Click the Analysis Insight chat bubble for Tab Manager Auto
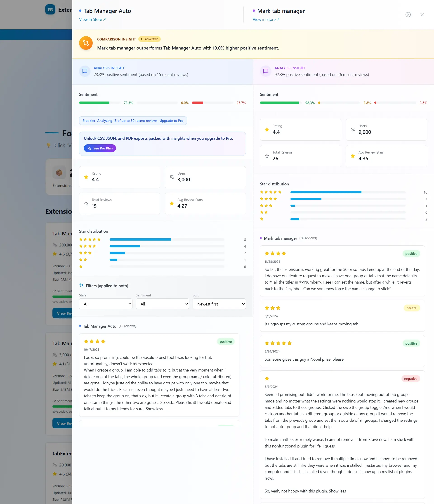 [x=85, y=71]
